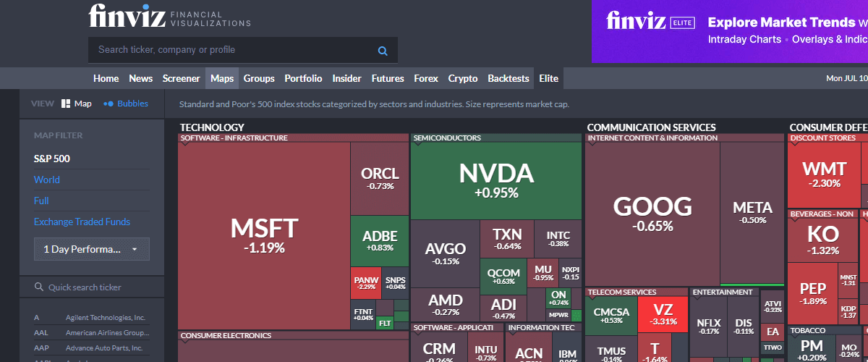
Task: Switch to Bubbles view
Action: point(126,104)
